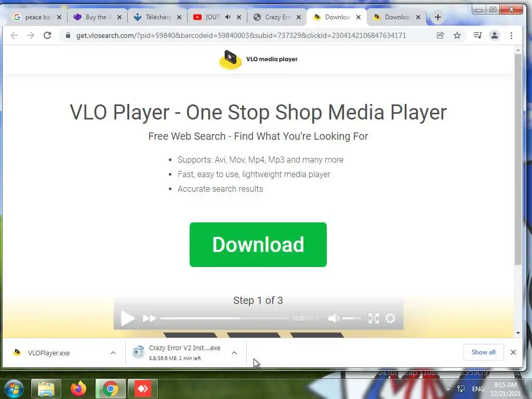Screen dimensions: 532x399
Task: Click the 'Supports: Avi, Mov, Mp4, Mp3' bullet
Action: (261, 160)
